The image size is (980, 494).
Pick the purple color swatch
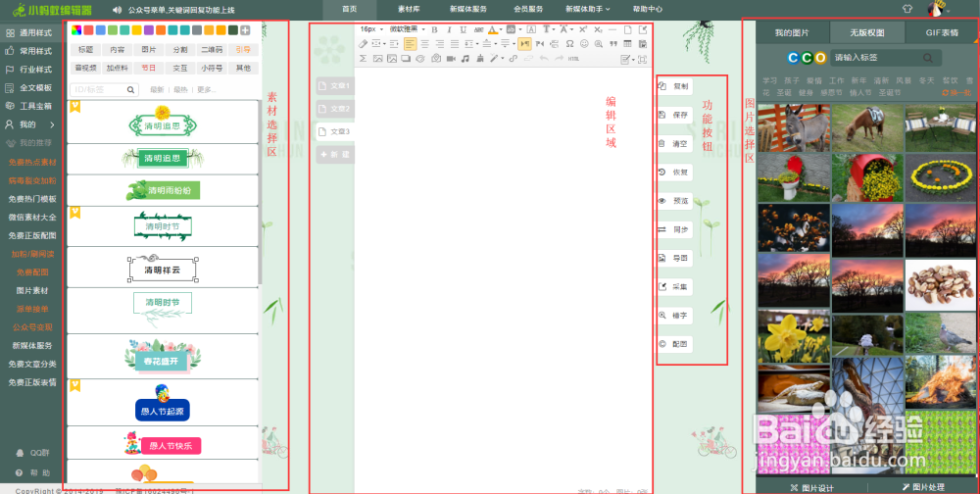point(149,30)
